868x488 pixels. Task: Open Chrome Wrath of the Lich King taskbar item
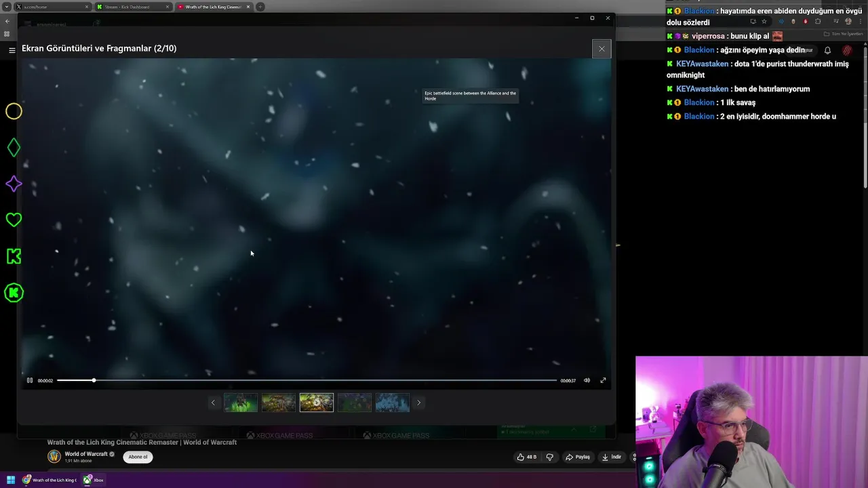[49, 480]
